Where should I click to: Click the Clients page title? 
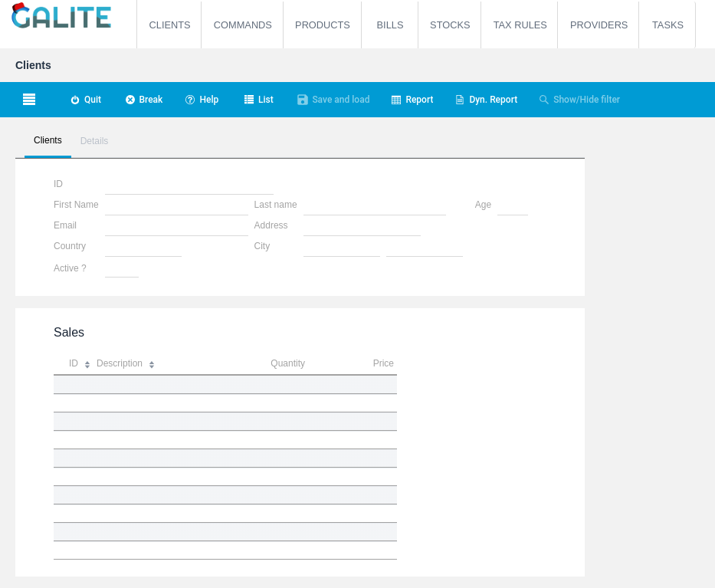33,65
